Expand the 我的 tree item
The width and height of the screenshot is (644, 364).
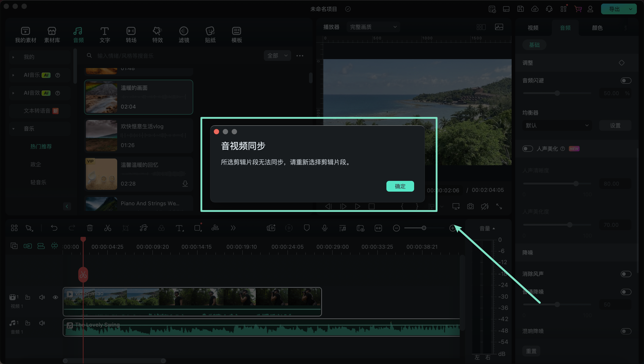[13, 57]
